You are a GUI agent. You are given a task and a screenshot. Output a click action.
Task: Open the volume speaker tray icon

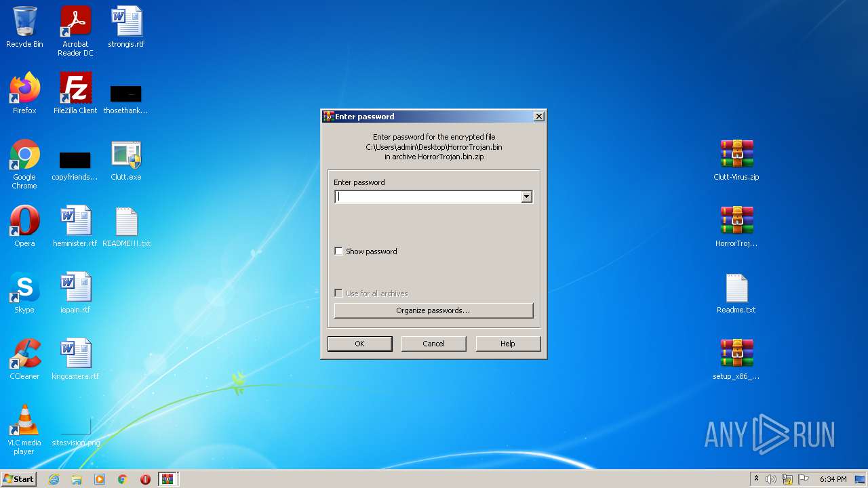[771, 479]
